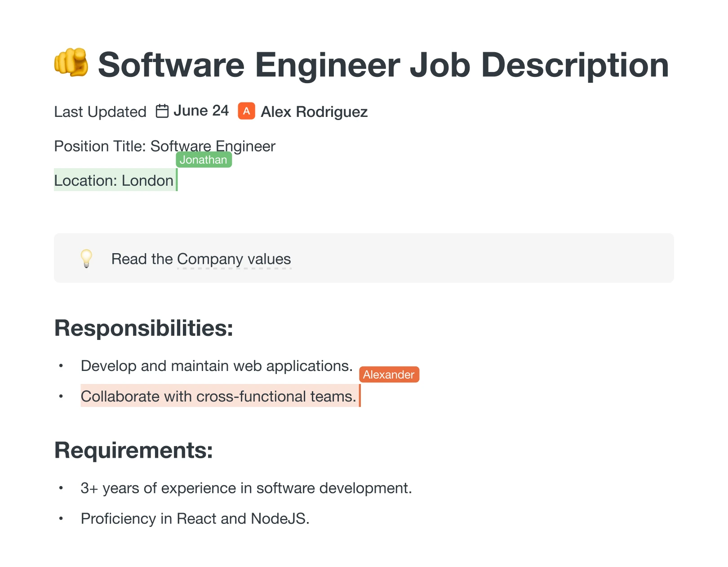The height and width of the screenshot is (567, 728).
Task: Click the highlighted Location: London text
Action: [x=114, y=181]
